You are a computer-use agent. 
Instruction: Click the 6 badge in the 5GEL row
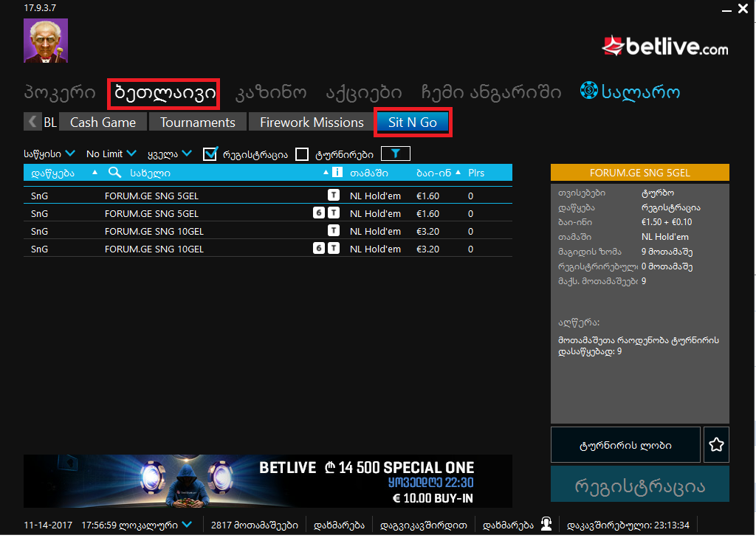tap(319, 213)
